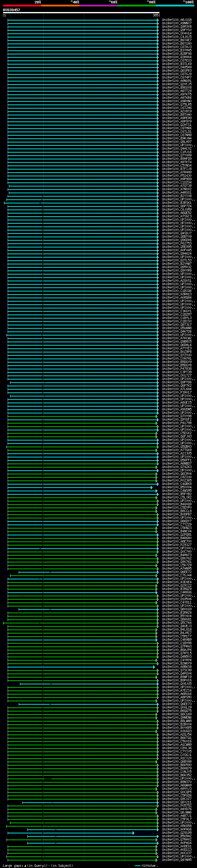Select the UniRef100_P29327 hit label
The image size is (197, 868).
click(x=177, y=545)
